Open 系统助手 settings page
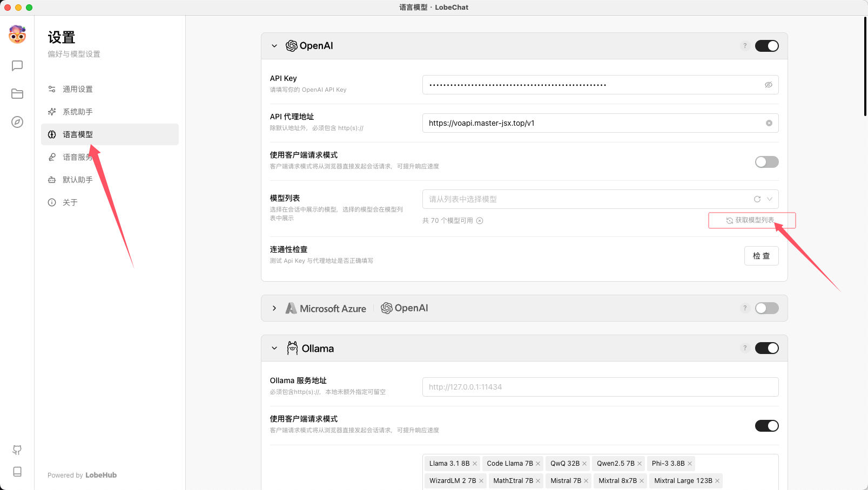The image size is (868, 490). point(110,112)
